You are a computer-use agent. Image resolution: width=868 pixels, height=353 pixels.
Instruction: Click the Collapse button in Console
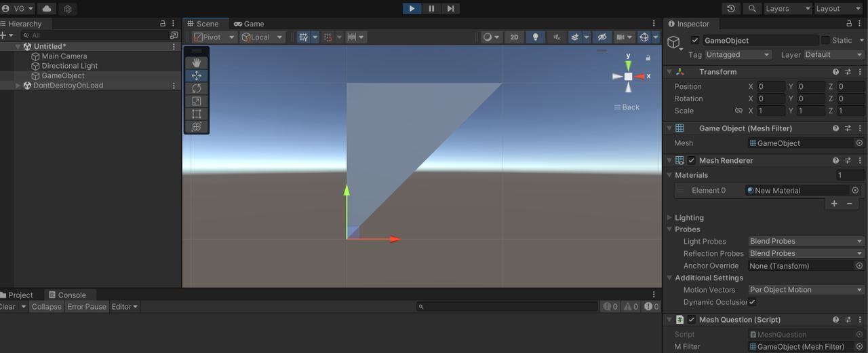point(46,307)
